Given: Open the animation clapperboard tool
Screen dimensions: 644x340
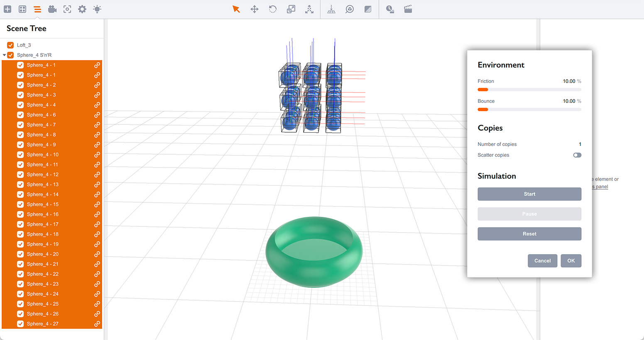Looking at the screenshot, I should pos(408,9).
